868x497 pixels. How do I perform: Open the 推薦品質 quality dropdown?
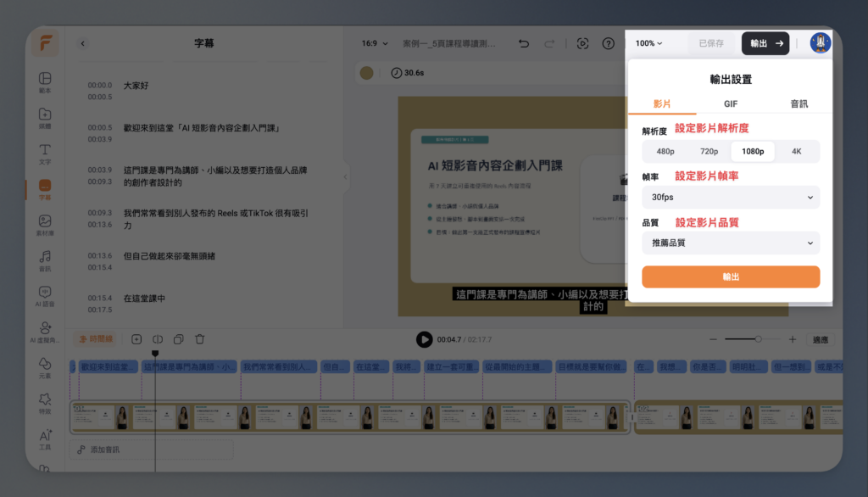click(731, 243)
